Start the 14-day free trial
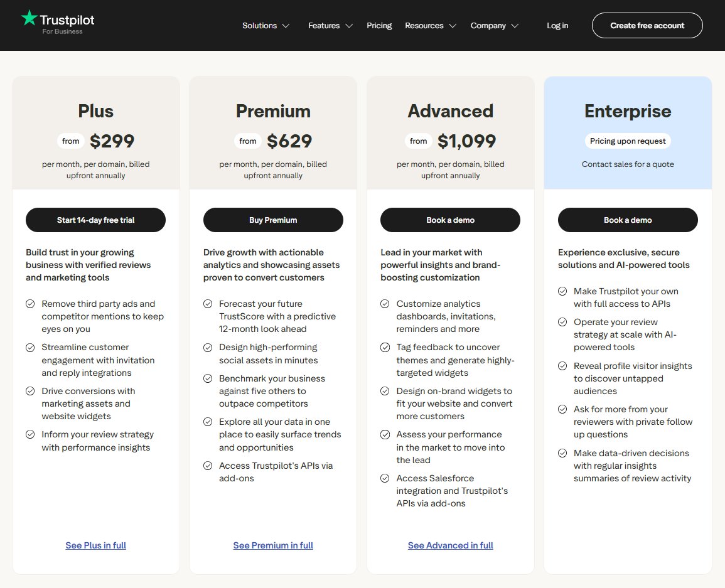 pos(95,220)
